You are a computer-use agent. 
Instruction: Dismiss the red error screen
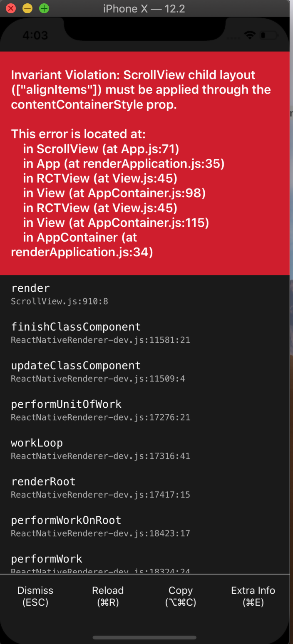tap(35, 596)
